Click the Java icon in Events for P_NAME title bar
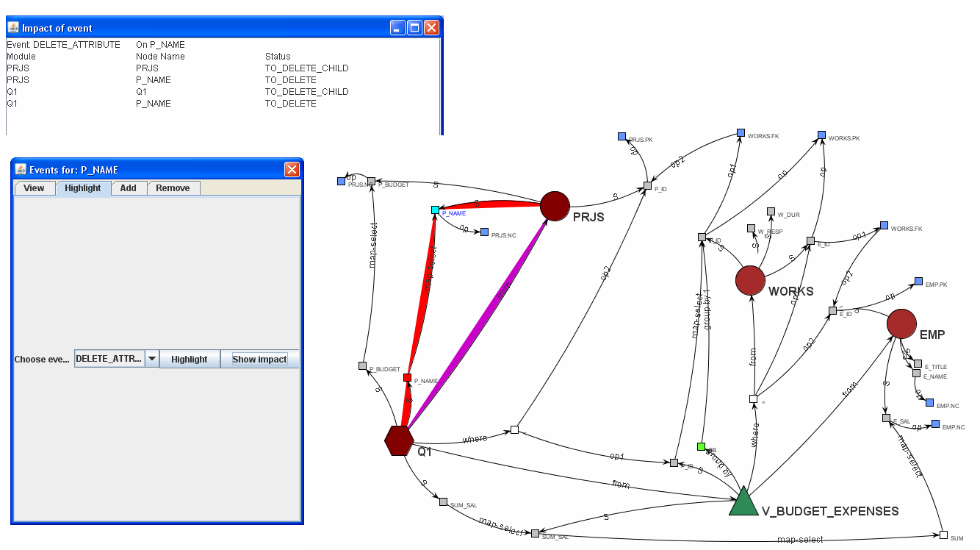 (21, 170)
